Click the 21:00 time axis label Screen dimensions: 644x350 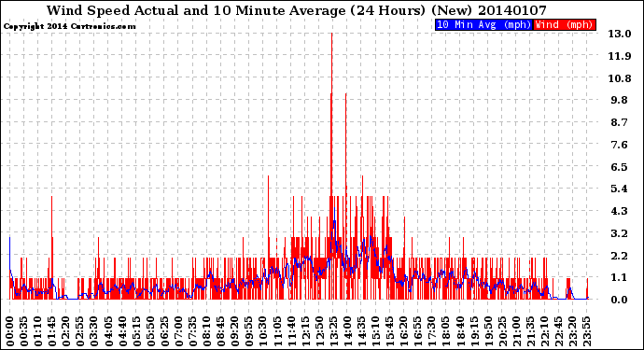[516, 331]
